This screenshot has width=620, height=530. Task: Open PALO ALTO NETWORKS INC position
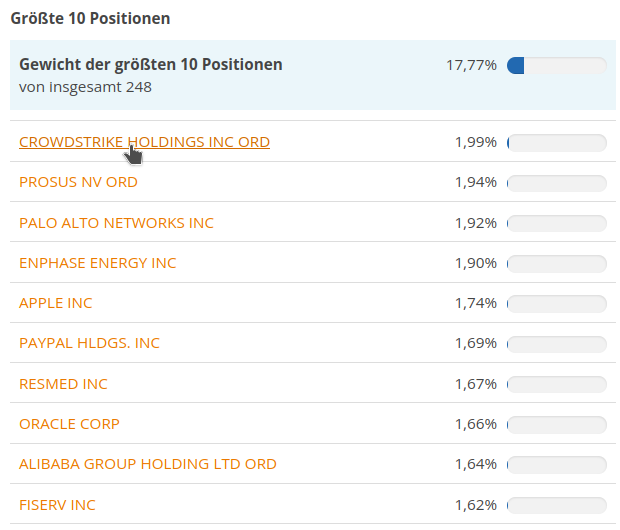(116, 223)
